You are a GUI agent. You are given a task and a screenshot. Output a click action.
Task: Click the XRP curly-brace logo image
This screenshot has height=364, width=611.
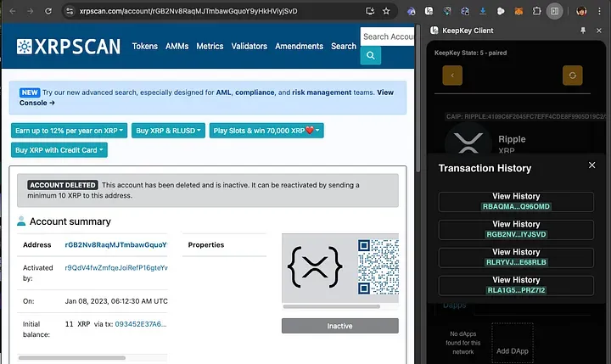pyautogui.click(x=315, y=267)
